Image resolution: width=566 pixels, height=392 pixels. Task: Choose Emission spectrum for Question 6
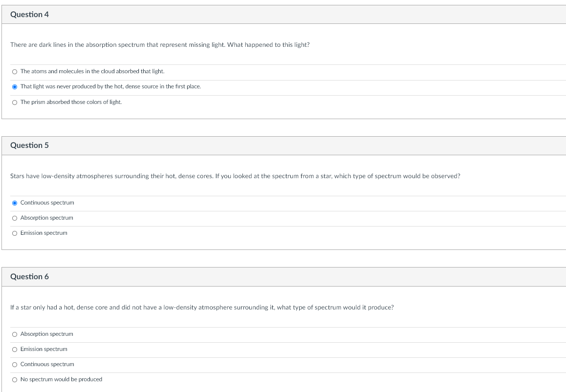[x=15, y=350]
